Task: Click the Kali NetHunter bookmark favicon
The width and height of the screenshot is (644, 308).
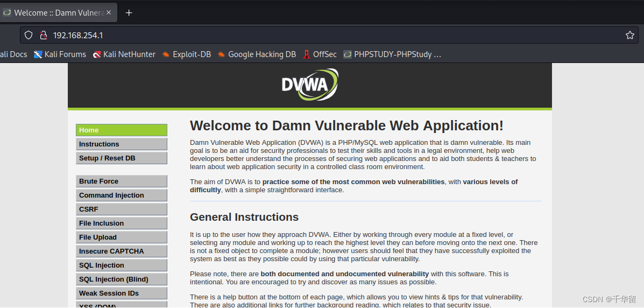Action: (97, 54)
